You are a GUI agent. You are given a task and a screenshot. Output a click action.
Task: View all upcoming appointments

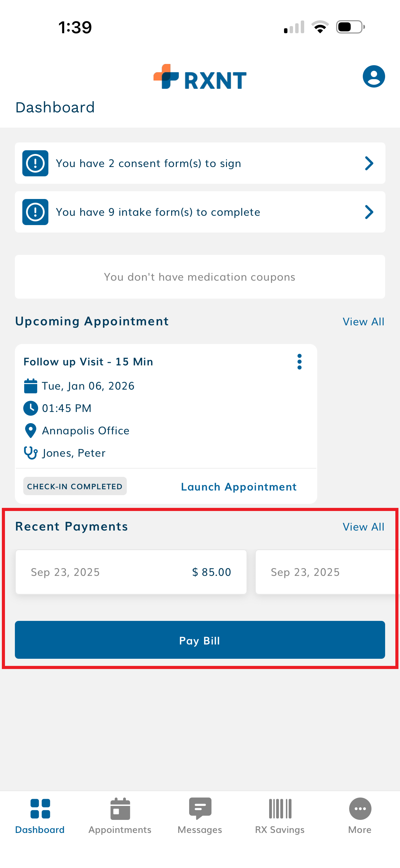click(363, 322)
